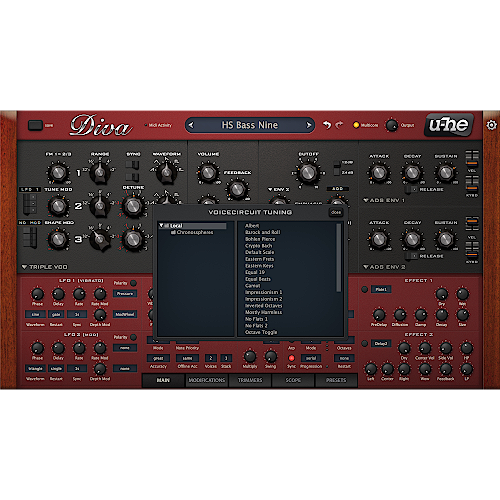Select the Chromospheres folder

coord(192,232)
